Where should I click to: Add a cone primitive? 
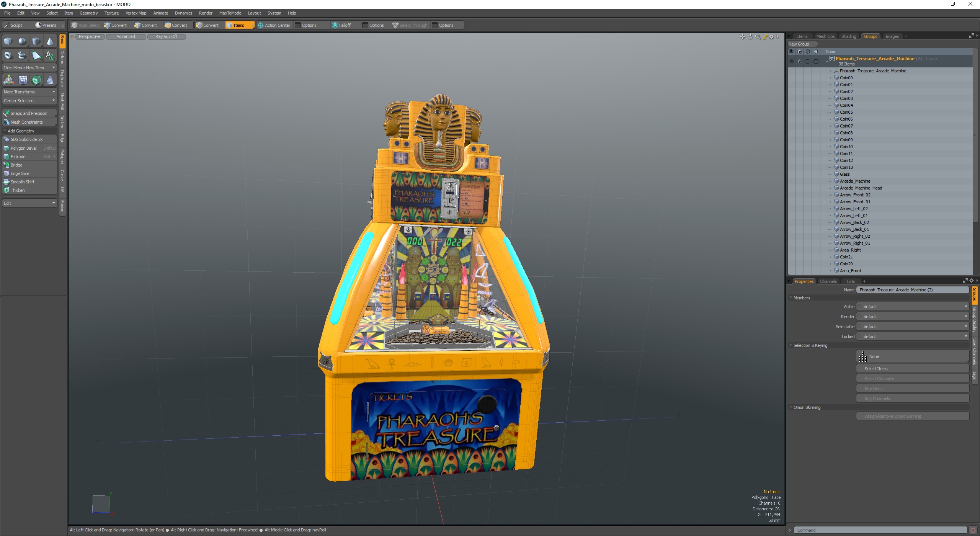click(50, 41)
